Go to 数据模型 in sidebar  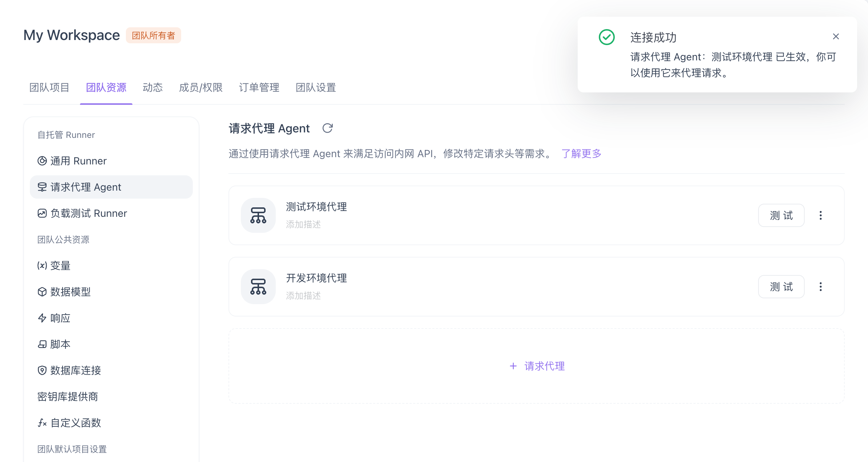coord(70,292)
